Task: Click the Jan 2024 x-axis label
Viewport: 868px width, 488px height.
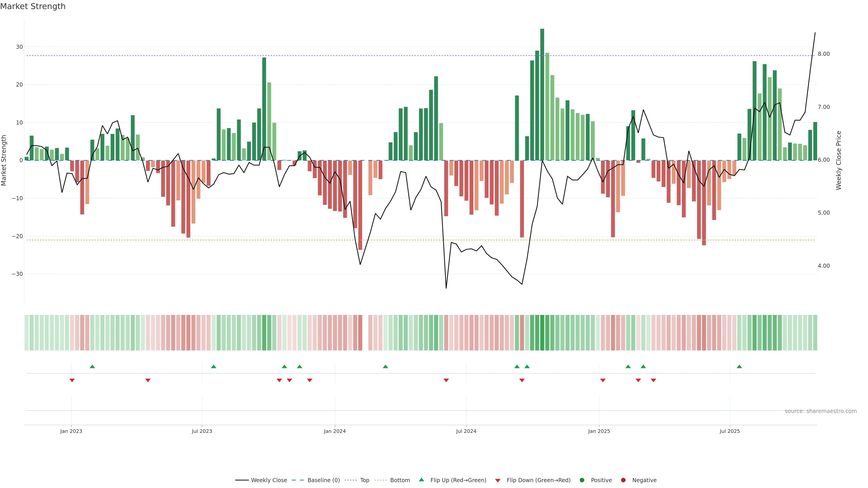Action: pyautogui.click(x=335, y=431)
